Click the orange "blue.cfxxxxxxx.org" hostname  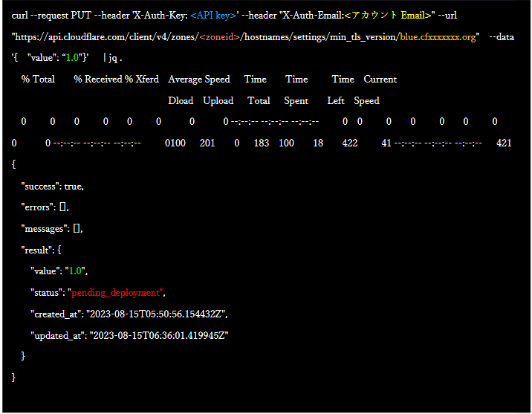click(x=438, y=37)
